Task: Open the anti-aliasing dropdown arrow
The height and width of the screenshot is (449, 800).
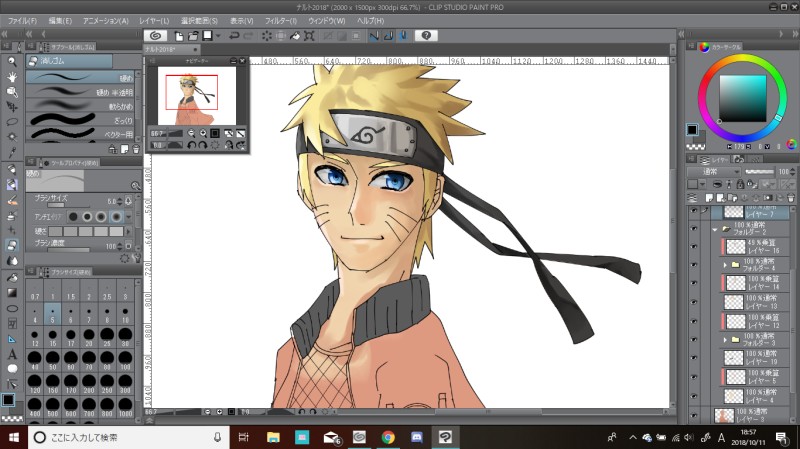Action: click(129, 217)
